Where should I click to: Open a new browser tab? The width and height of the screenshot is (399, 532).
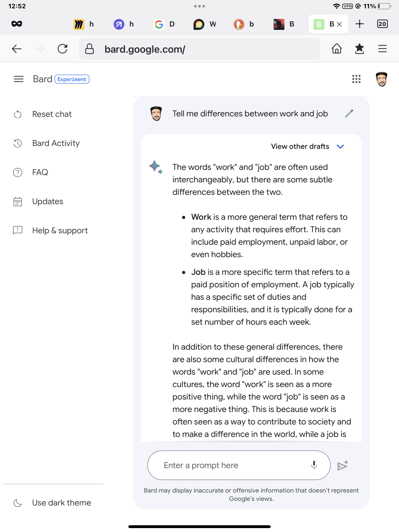(360, 24)
